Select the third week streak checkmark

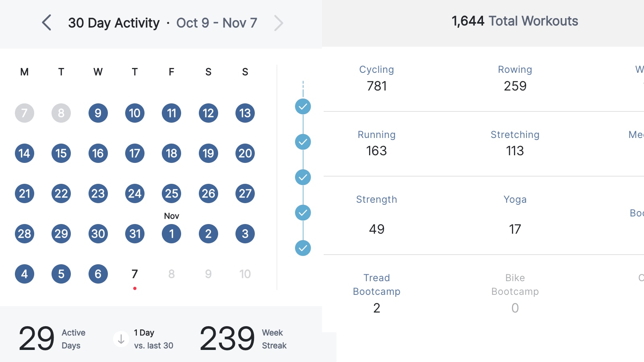pos(303,177)
